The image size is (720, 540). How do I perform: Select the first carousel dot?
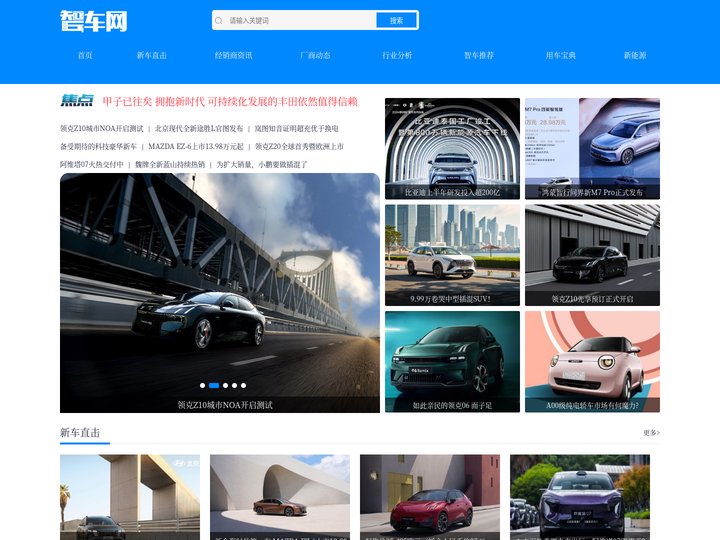point(202,385)
